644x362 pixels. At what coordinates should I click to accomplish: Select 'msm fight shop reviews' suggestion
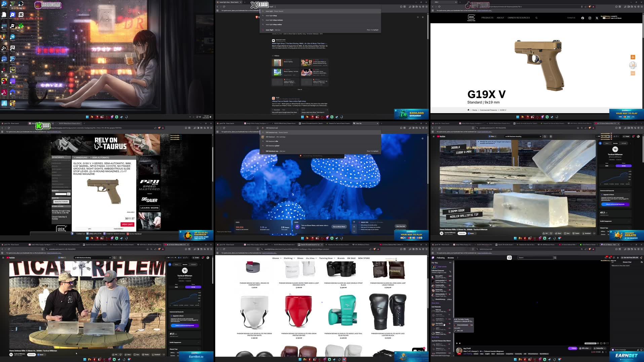319,20
